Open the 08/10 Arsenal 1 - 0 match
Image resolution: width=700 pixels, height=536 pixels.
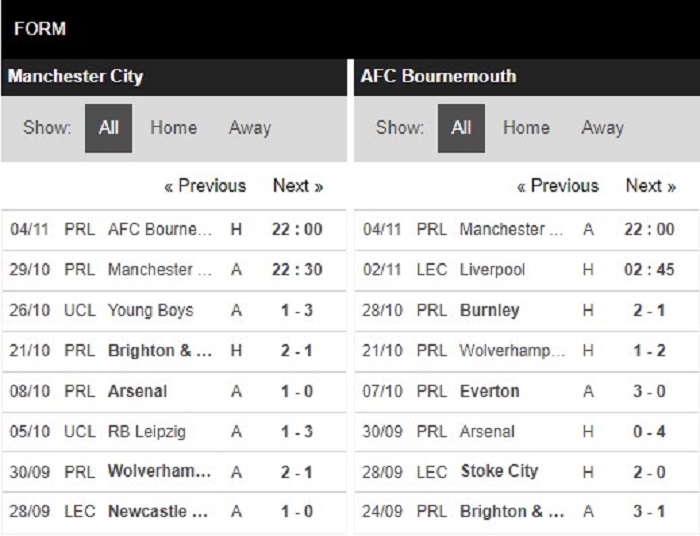coord(174,392)
